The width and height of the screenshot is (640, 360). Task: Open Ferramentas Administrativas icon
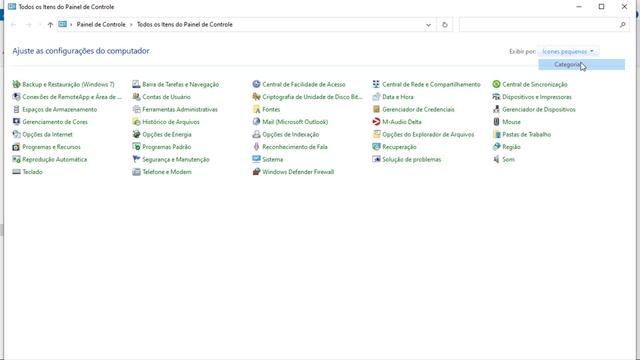(x=136, y=109)
